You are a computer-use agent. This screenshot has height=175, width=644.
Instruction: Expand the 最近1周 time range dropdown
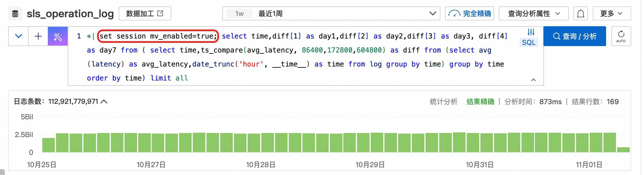pos(331,14)
